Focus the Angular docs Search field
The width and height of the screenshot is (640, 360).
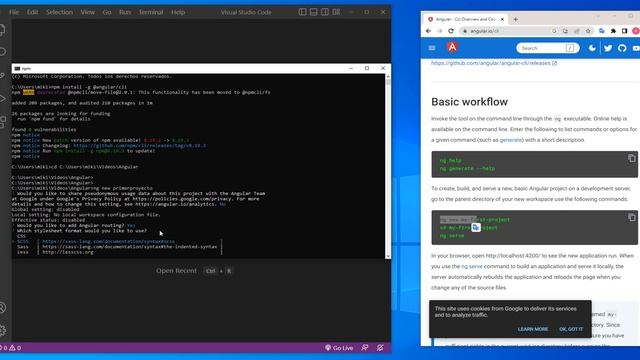coord(548,48)
